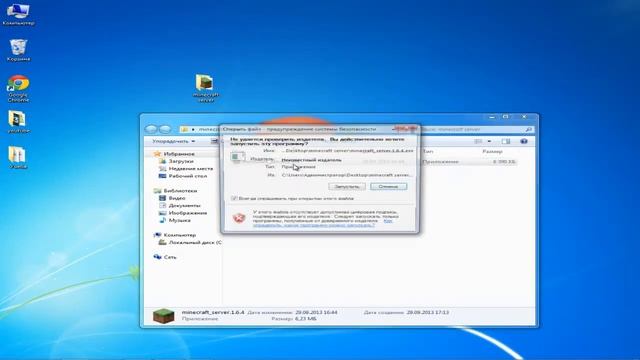This screenshot has height=360, width=640.
Task: Toggle the Explorer preview pane icon
Action: point(506,141)
